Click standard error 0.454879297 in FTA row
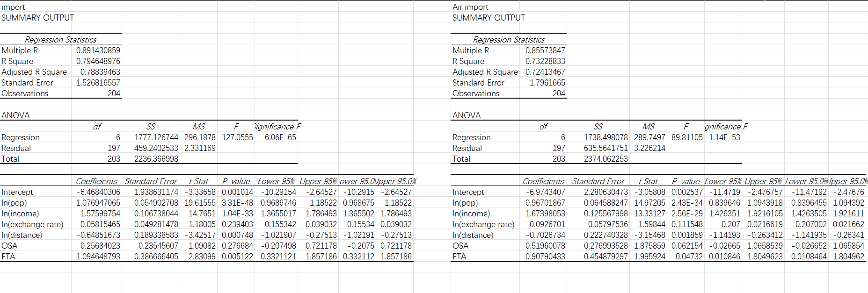 [x=606, y=257]
